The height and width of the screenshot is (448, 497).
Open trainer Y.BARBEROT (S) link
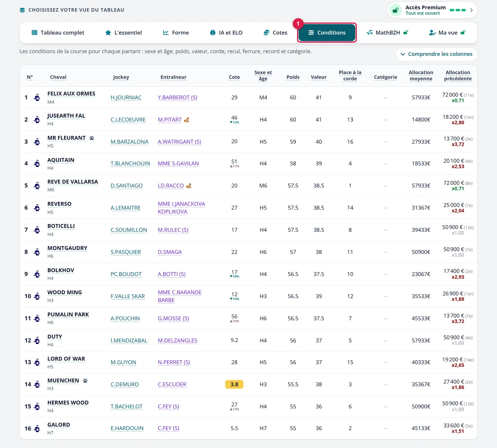[177, 97]
